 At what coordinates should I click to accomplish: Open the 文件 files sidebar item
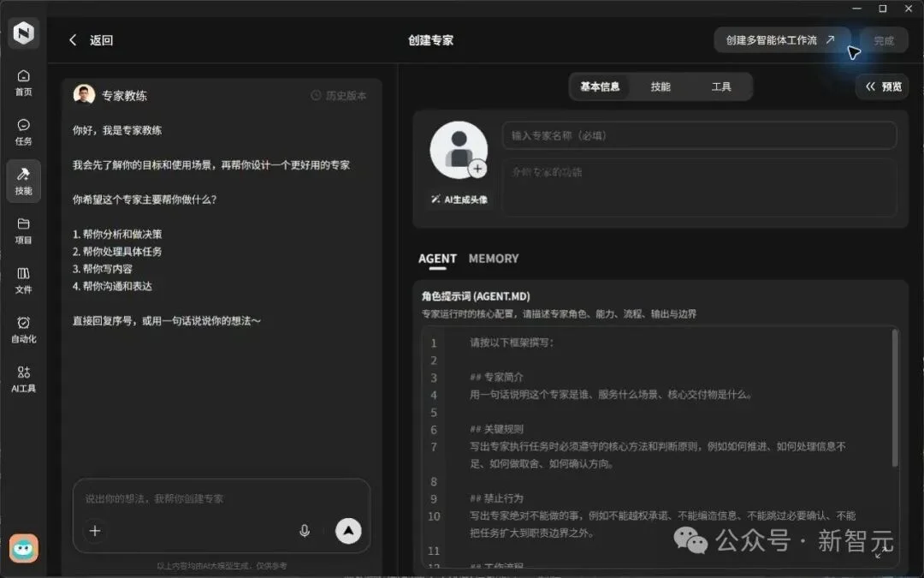click(x=24, y=280)
